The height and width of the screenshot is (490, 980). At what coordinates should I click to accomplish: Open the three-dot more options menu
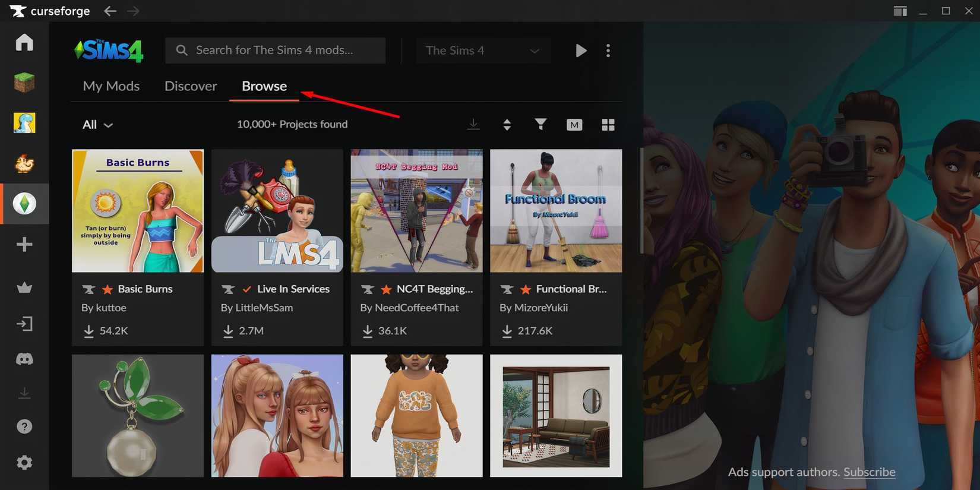point(608,50)
